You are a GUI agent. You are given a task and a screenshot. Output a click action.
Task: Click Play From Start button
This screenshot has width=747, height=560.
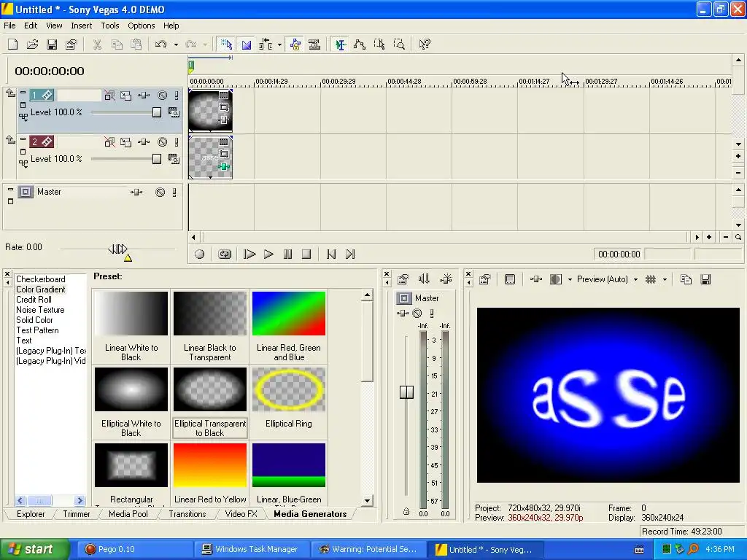click(x=249, y=254)
